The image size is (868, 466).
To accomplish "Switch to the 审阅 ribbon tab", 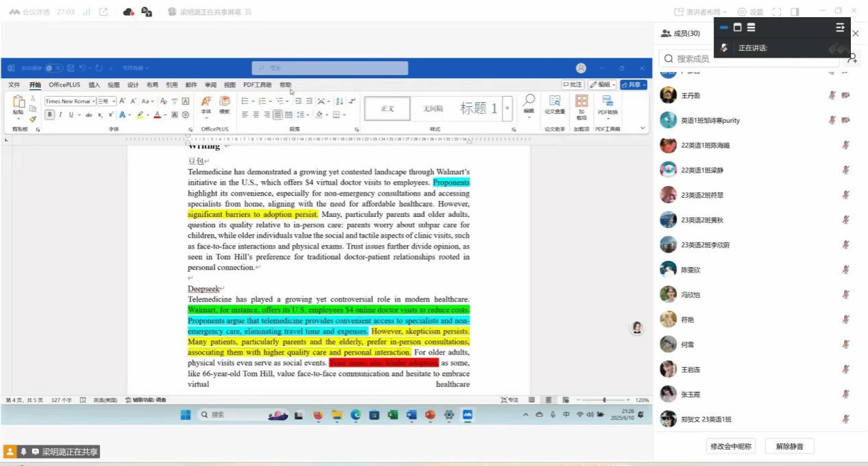I will [x=210, y=84].
